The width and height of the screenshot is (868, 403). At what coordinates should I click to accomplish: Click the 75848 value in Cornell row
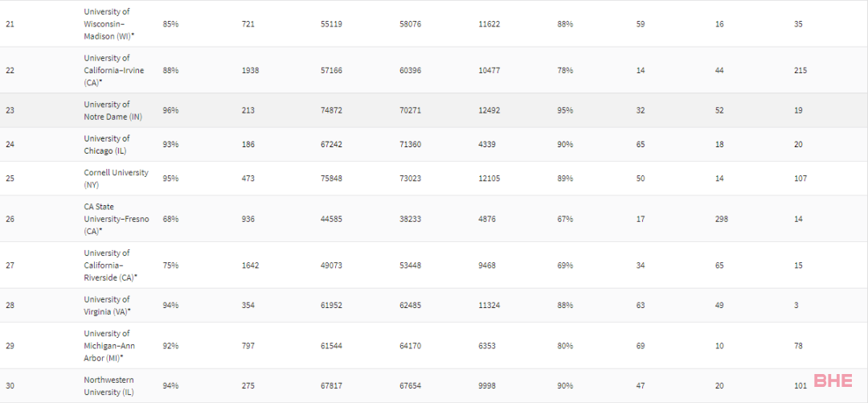pos(331,179)
